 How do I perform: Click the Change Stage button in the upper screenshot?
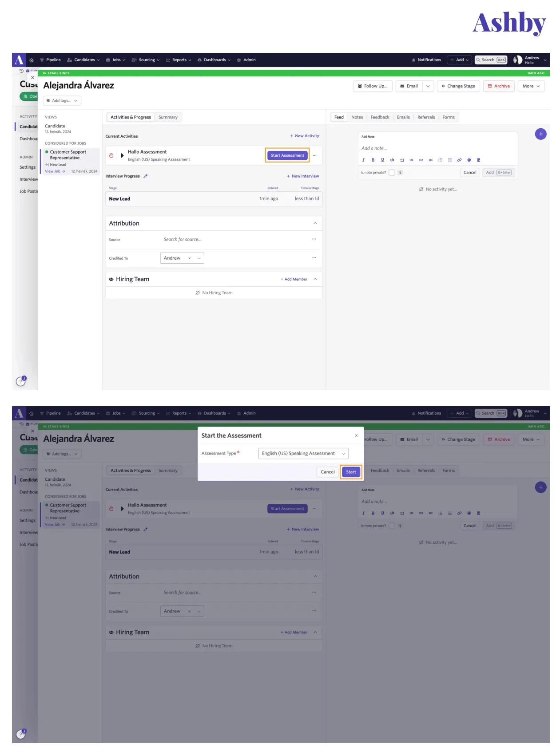458,86
